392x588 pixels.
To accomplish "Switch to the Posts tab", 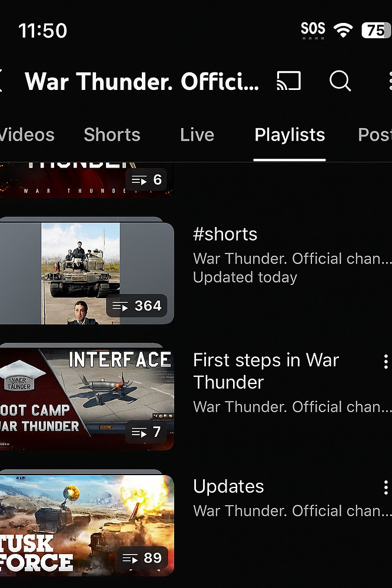I will (x=375, y=135).
